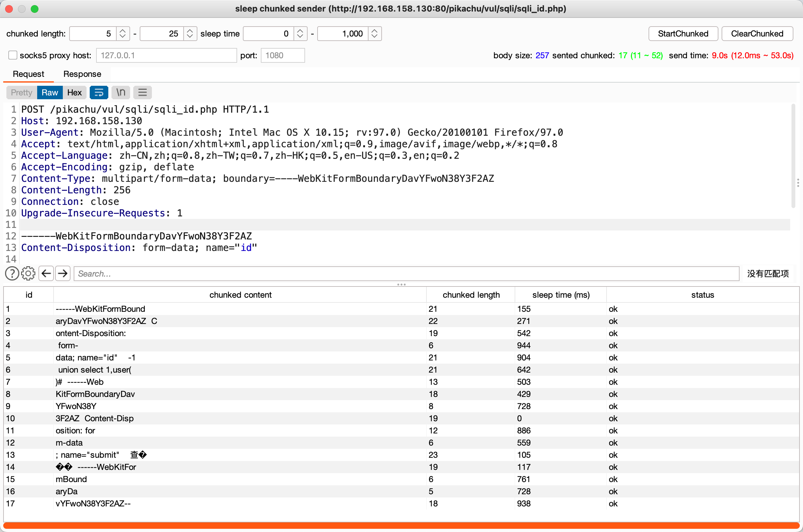Go to previous search match arrow
The image size is (803, 532).
46,273
